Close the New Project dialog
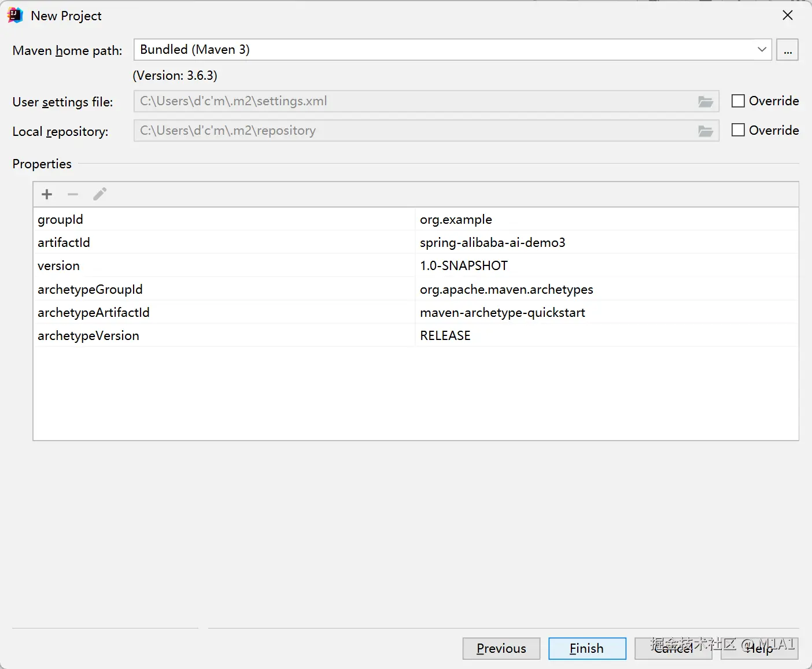812x669 pixels. tap(788, 16)
